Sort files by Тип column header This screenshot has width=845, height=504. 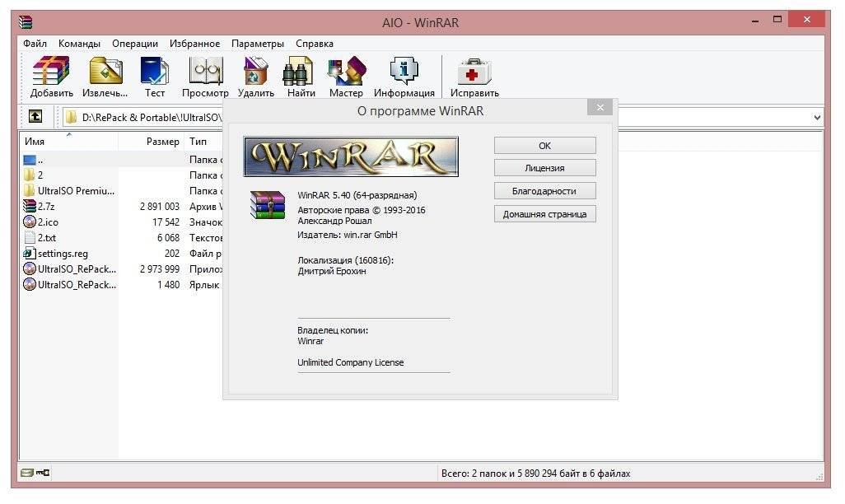(203, 141)
